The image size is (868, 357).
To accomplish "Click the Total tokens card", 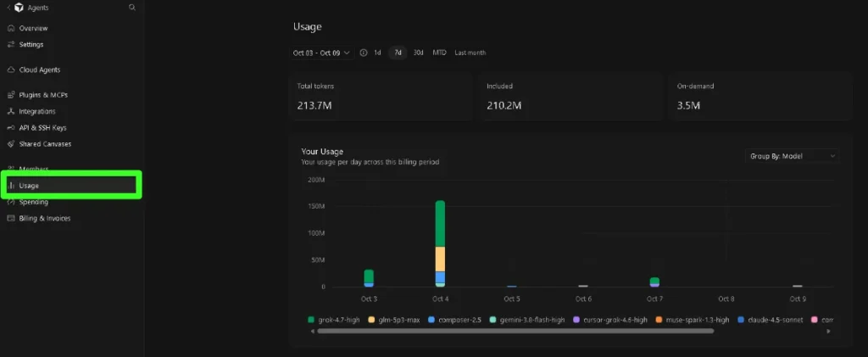I will [381, 97].
